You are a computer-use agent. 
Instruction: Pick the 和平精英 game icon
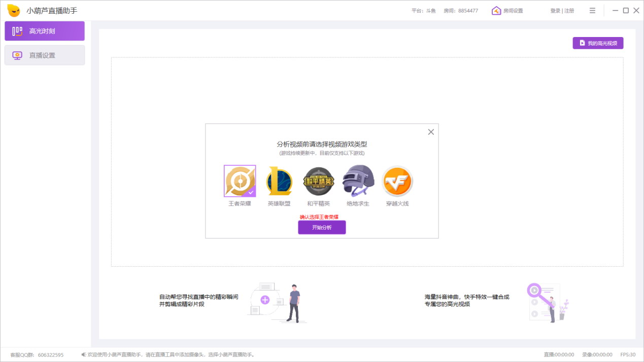[x=319, y=181]
